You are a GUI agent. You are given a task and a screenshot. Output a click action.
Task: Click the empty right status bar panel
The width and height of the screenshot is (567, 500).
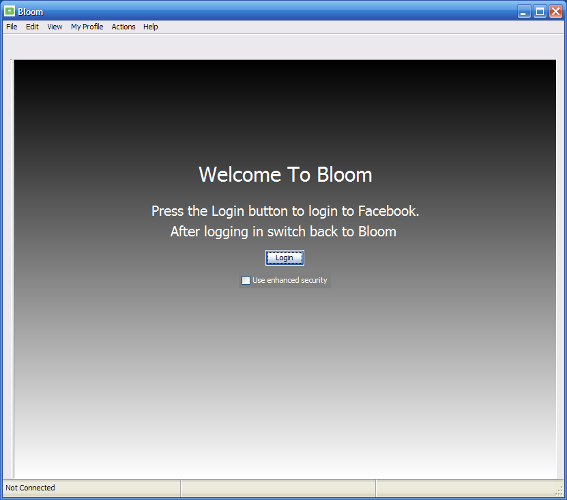pyautogui.click(x=466, y=488)
